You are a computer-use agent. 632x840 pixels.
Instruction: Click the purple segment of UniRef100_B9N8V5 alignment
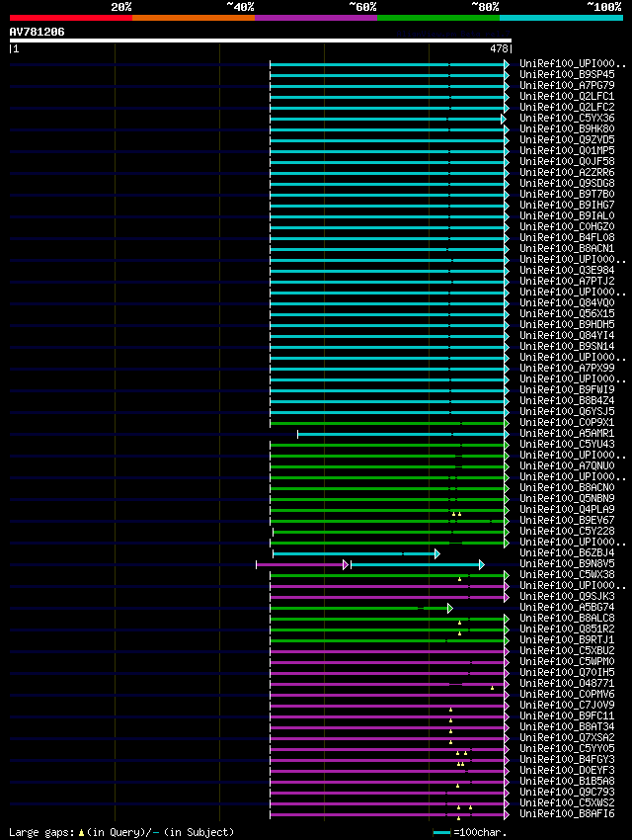pyautogui.click(x=302, y=564)
